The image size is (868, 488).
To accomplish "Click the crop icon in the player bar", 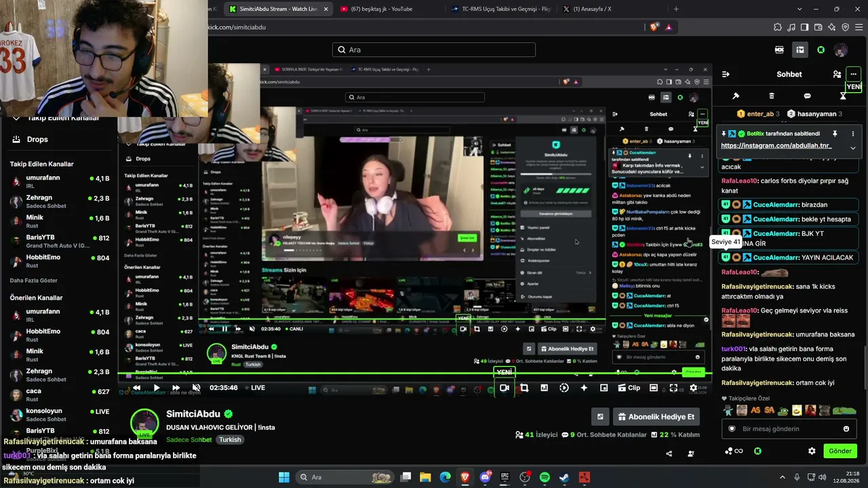I will (x=524, y=388).
